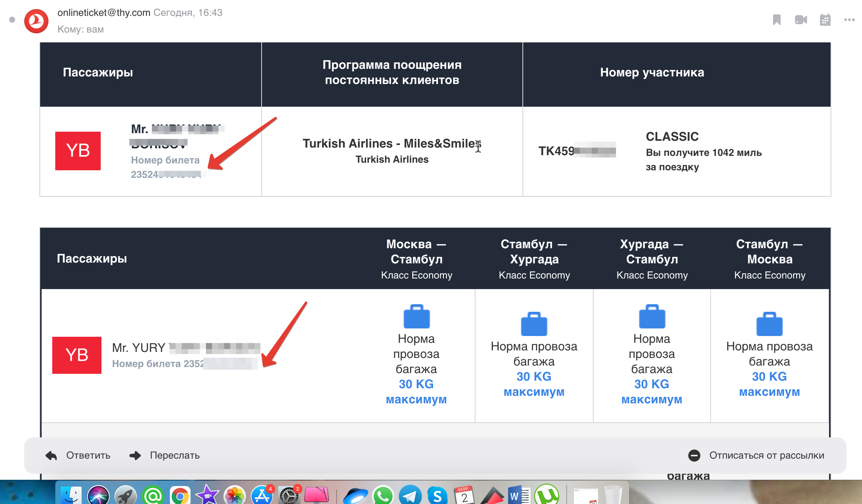Click Отписаться от рассылки unsubscribe button
The height and width of the screenshot is (504, 862).
(756, 455)
